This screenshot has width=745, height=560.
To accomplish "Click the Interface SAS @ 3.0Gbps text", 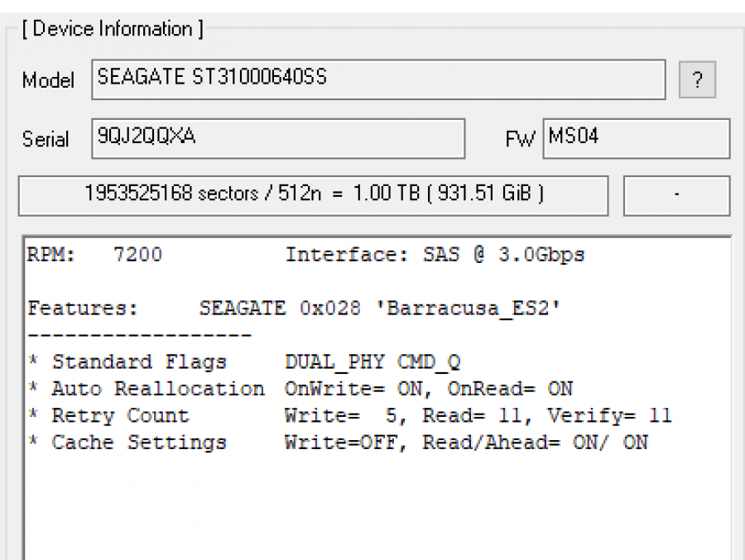I will click(x=435, y=256).
